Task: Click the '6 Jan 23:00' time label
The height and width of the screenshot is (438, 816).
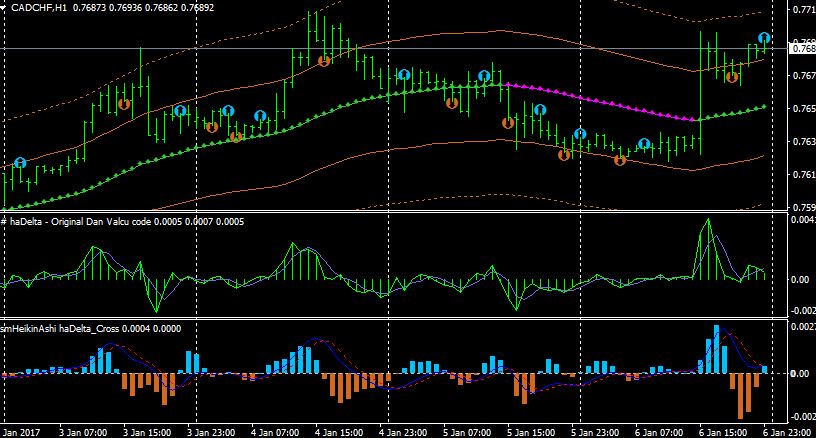Action: click(787, 432)
